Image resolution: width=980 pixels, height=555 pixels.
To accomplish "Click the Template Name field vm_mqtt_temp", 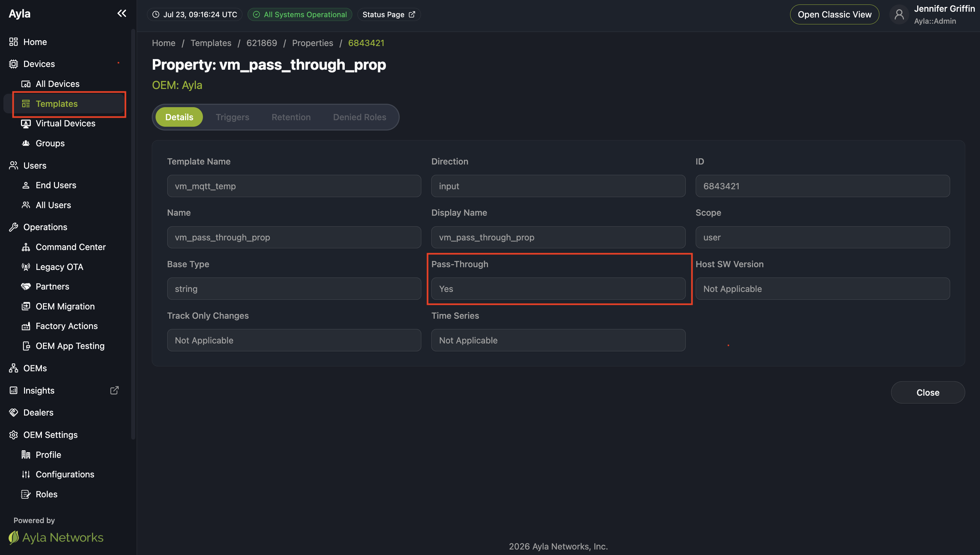I will pyautogui.click(x=294, y=186).
